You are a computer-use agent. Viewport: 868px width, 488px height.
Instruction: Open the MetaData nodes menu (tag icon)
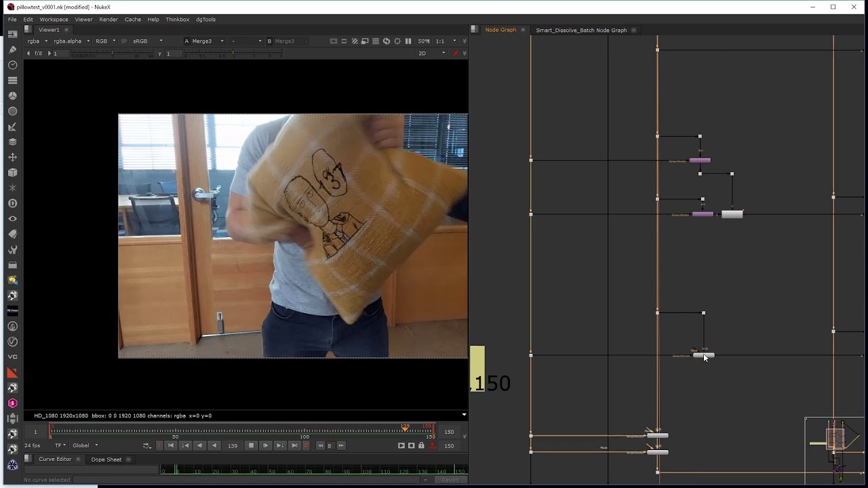point(12,234)
